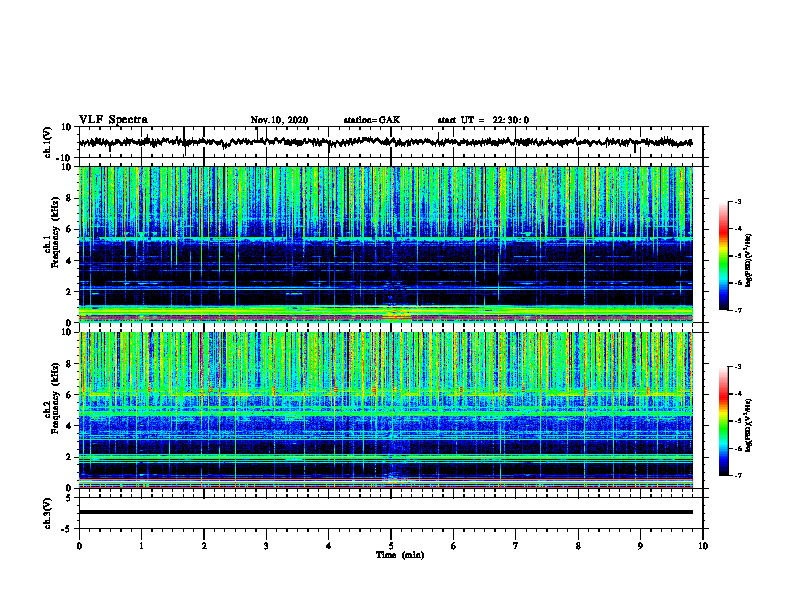Click the "6" minute tick label
Viewport: 792px width, 612px height.
click(454, 546)
